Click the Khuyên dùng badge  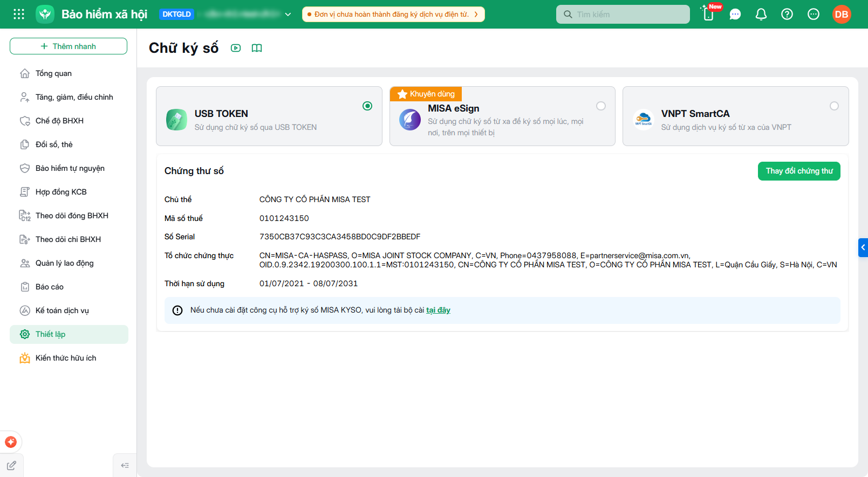426,94
